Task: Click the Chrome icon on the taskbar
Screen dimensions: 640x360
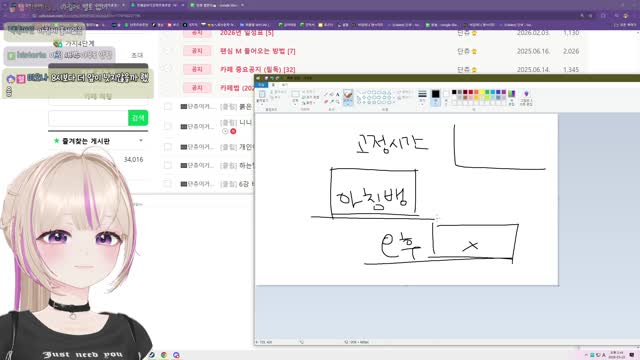Action: point(164,355)
